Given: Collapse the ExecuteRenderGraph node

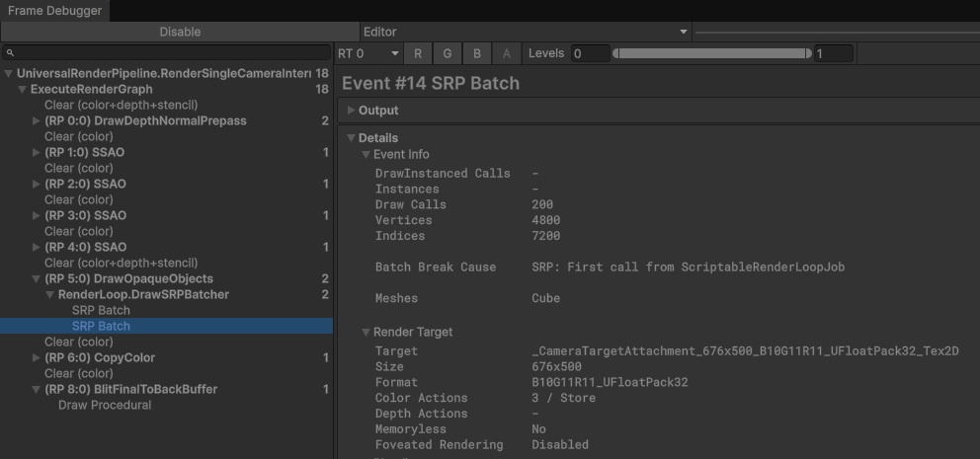Looking at the screenshot, I should click(x=23, y=89).
